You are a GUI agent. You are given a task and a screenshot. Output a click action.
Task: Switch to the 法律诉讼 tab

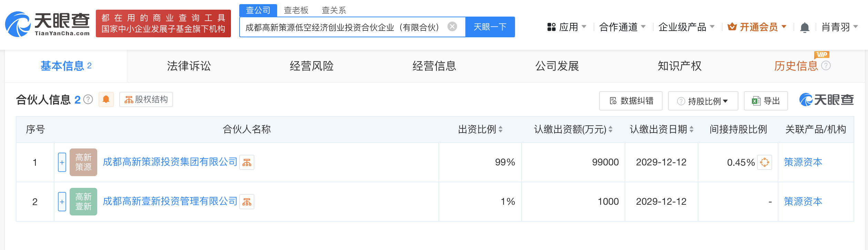[189, 66]
